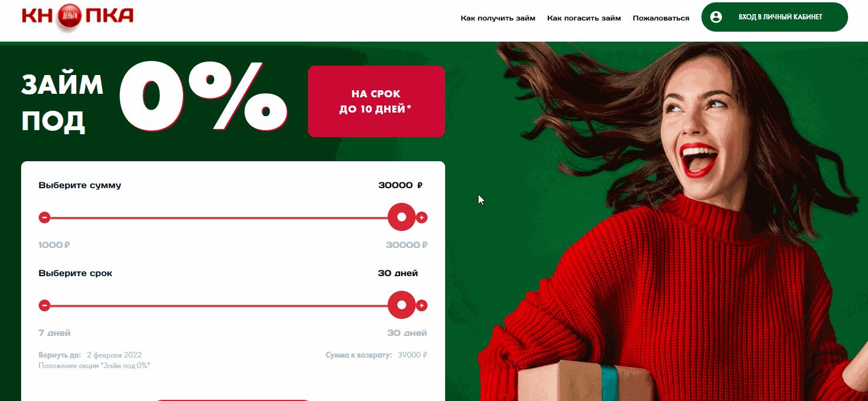Image resolution: width=868 pixels, height=401 pixels.
Task: Open the Как получить займ menu item
Action: [498, 18]
